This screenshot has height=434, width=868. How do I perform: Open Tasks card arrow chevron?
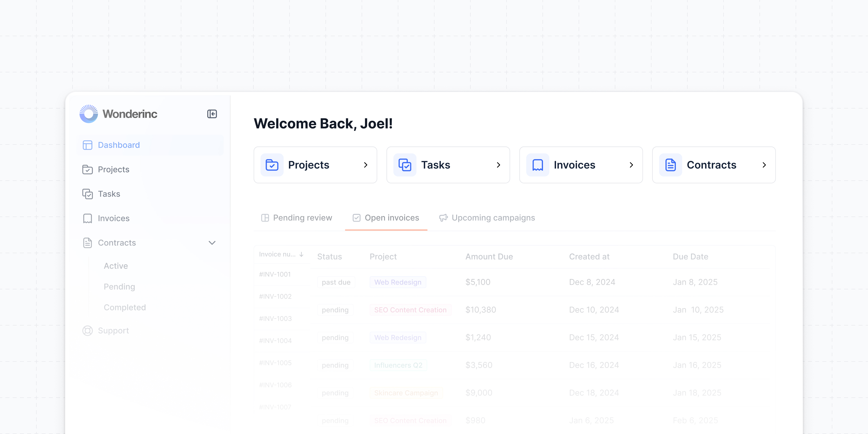(x=498, y=165)
